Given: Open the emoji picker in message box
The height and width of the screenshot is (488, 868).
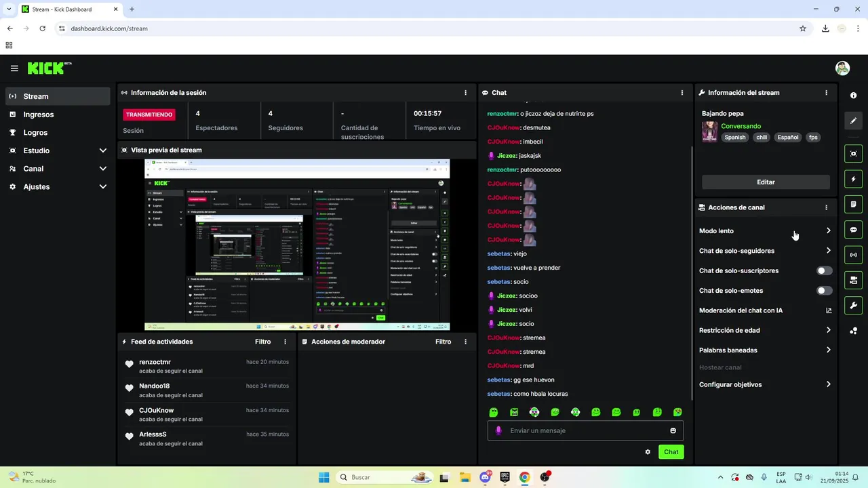Looking at the screenshot, I should pos(673,430).
